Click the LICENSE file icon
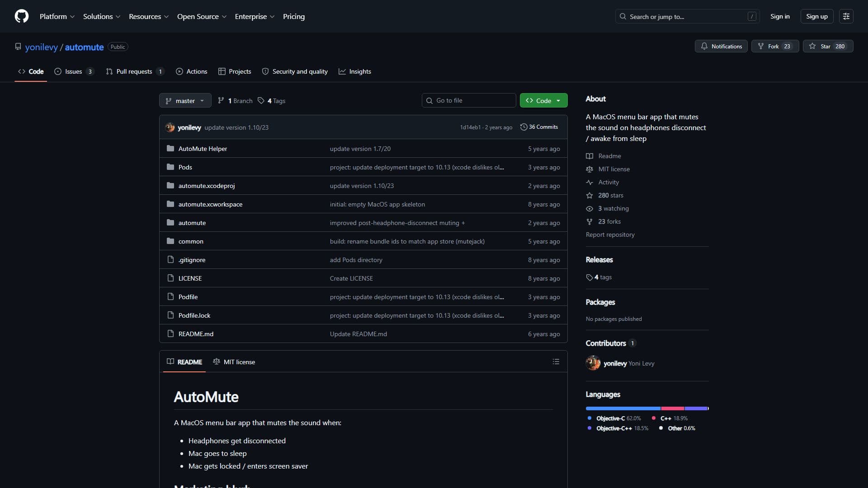The image size is (868, 488). [170, 278]
